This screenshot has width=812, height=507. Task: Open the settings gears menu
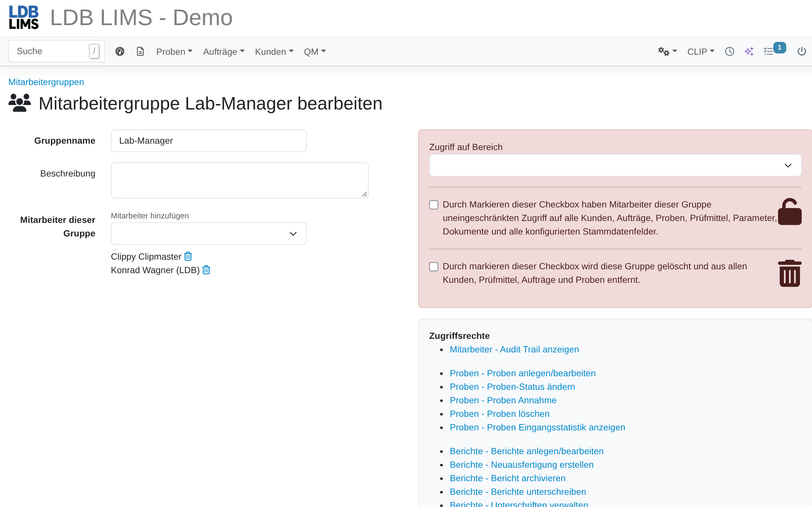[x=667, y=51]
